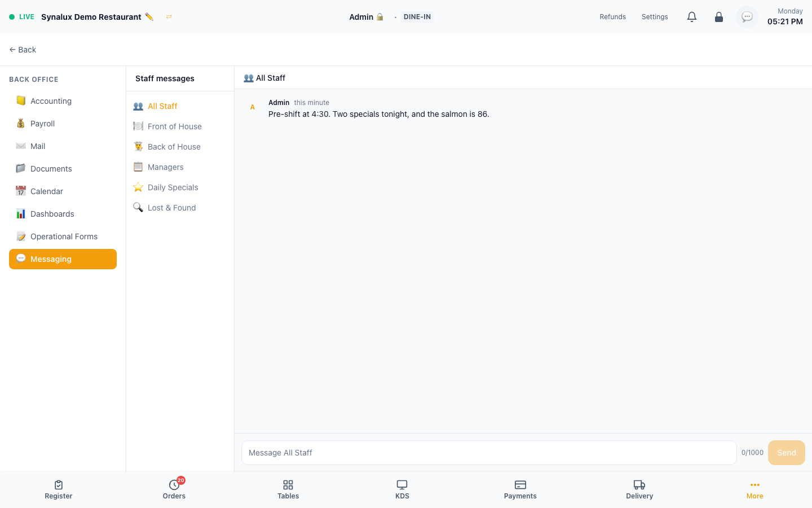This screenshot has width=812, height=508.
Task: Go to Delivery in bottom navigation
Action: (639, 489)
